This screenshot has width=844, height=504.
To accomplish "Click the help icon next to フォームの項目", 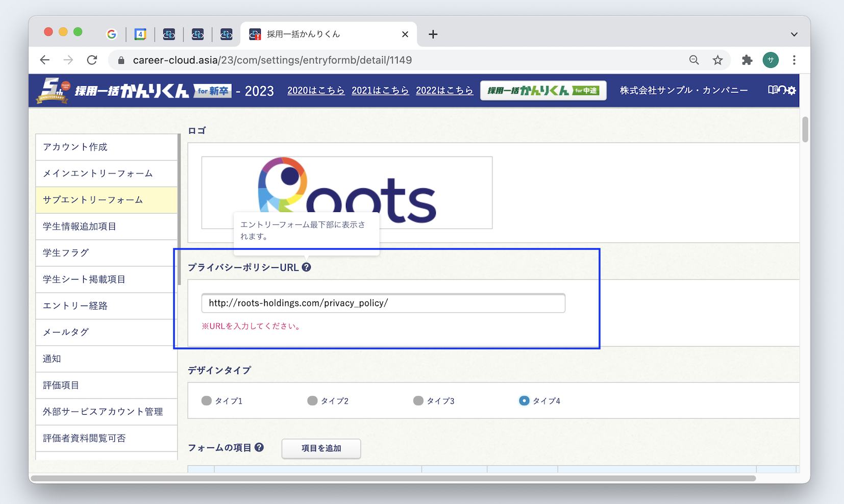I will pyautogui.click(x=260, y=447).
